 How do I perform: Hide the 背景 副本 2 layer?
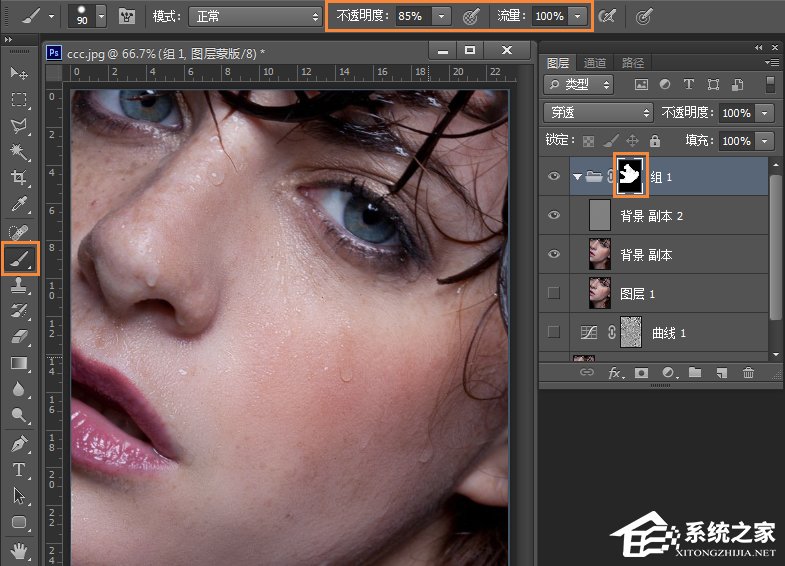point(554,215)
